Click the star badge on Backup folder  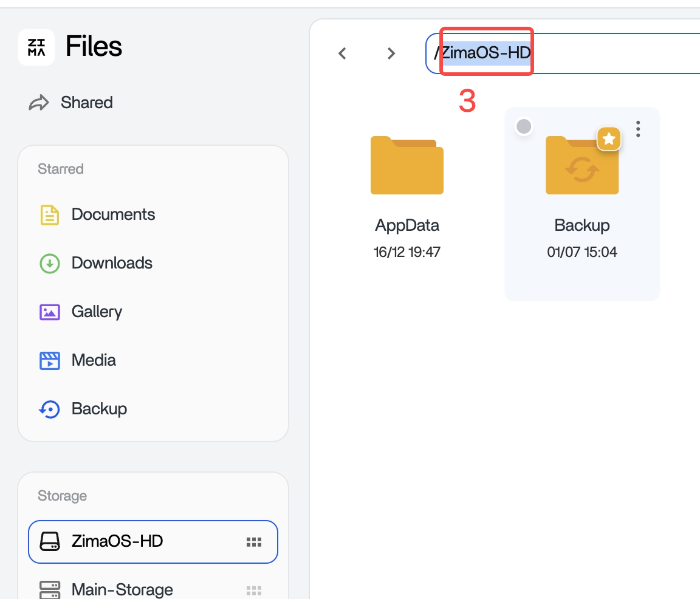[609, 139]
